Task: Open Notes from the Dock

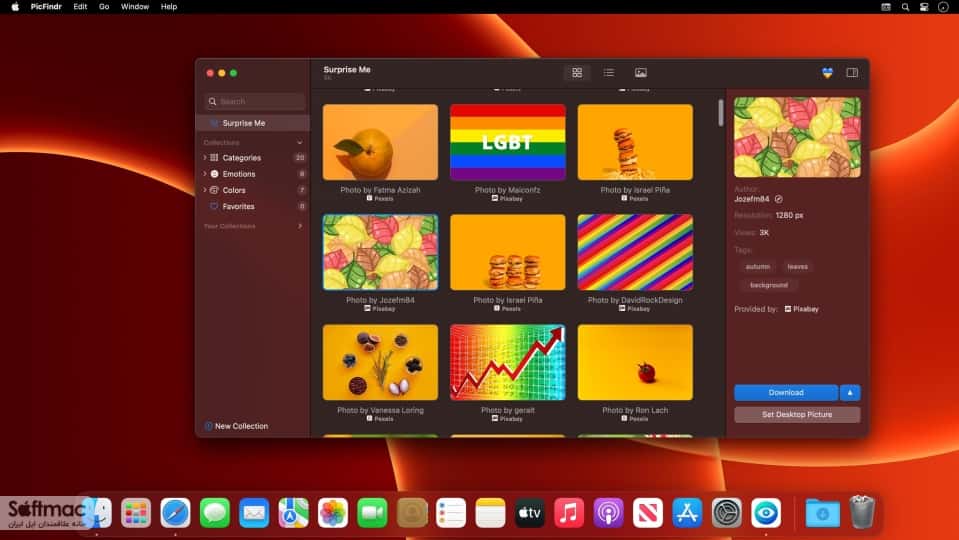Action: click(x=491, y=512)
